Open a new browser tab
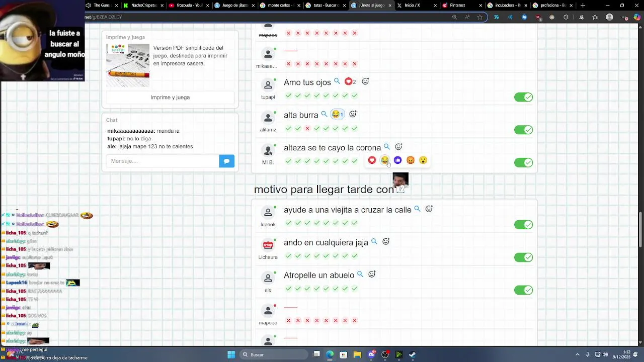Image resolution: width=644 pixels, height=362 pixels. (583, 6)
